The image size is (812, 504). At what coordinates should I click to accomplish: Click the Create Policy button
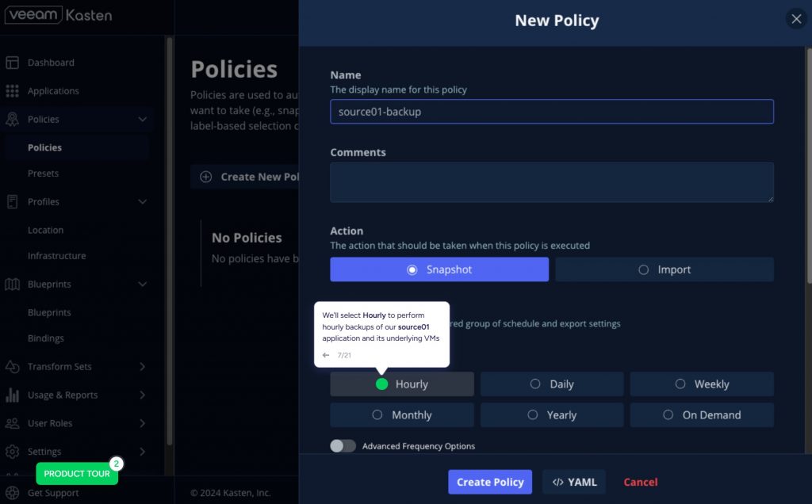(490, 482)
